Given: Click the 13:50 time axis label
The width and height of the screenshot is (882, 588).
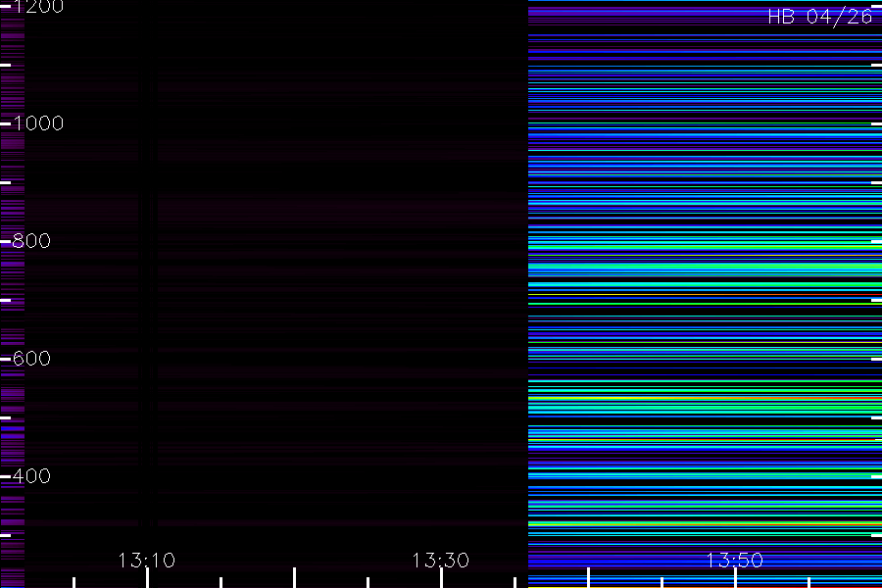Looking at the screenshot, I should tap(735, 561).
